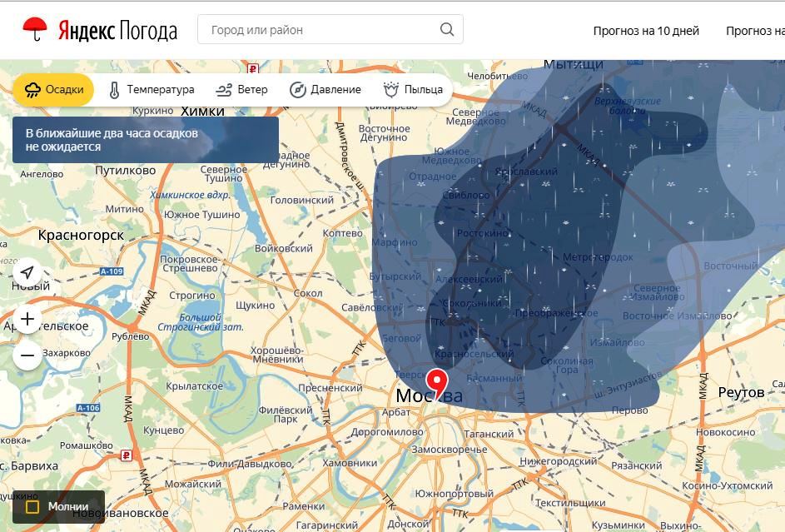Click the Крылатское district label
785x532 pixels.
point(194,385)
